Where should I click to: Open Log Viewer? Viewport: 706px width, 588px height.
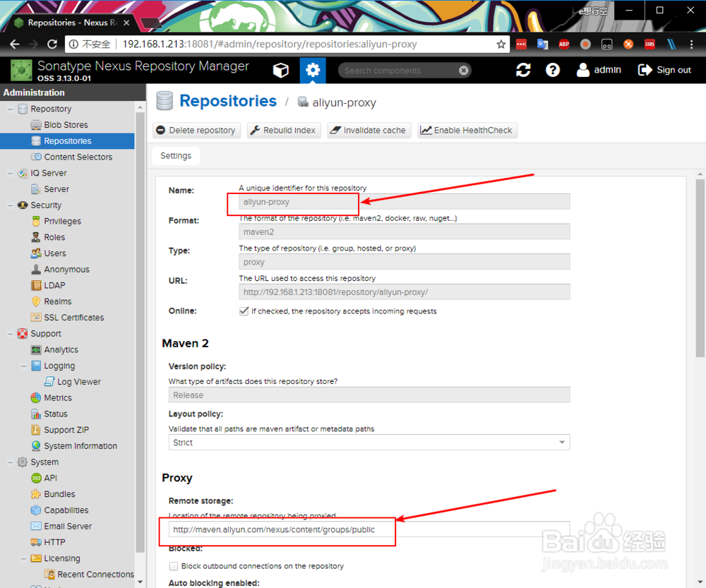[x=78, y=382]
